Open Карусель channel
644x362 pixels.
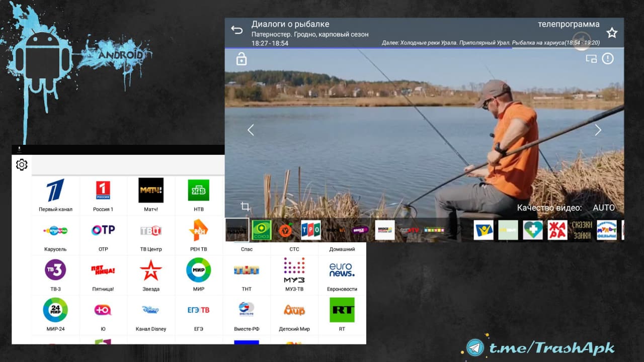point(55,235)
